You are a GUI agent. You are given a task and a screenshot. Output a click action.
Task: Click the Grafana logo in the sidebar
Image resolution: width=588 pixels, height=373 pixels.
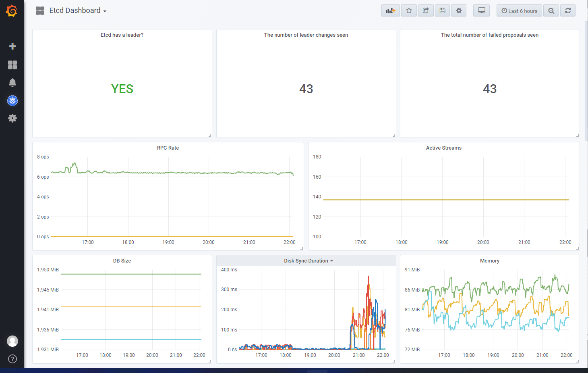pyautogui.click(x=12, y=11)
